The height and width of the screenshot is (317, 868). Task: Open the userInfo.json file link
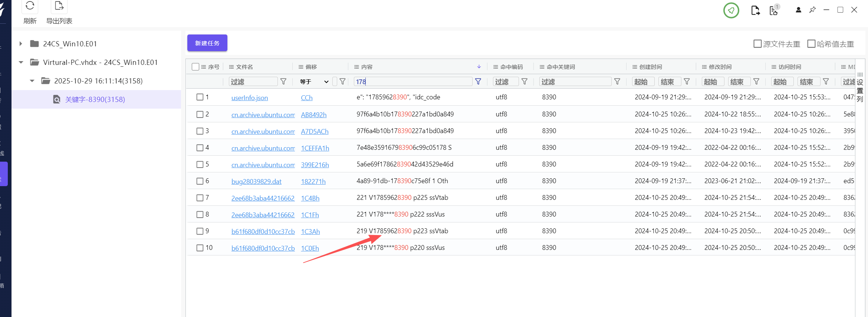[x=250, y=98]
